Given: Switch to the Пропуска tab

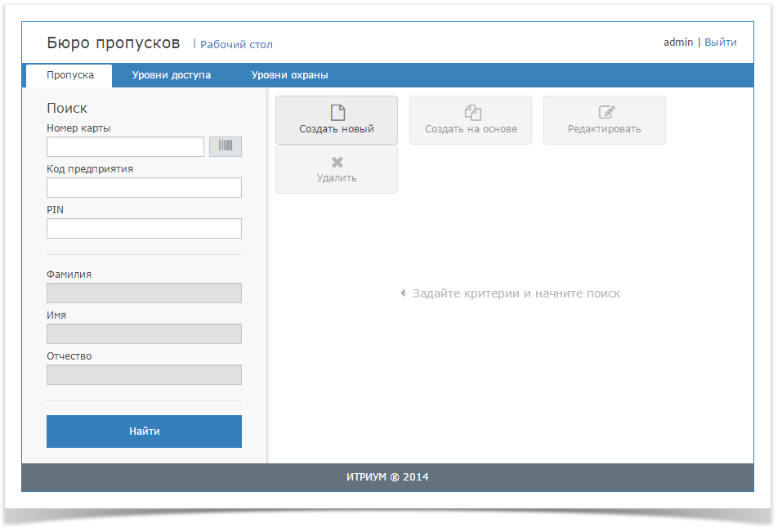Looking at the screenshot, I should 69,75.
